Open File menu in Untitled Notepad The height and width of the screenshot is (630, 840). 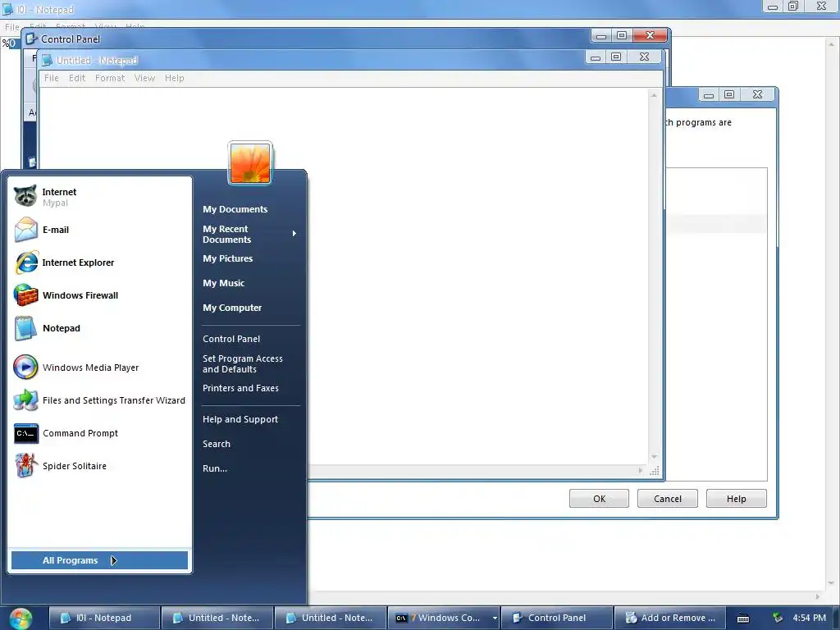tap(52, 78)
